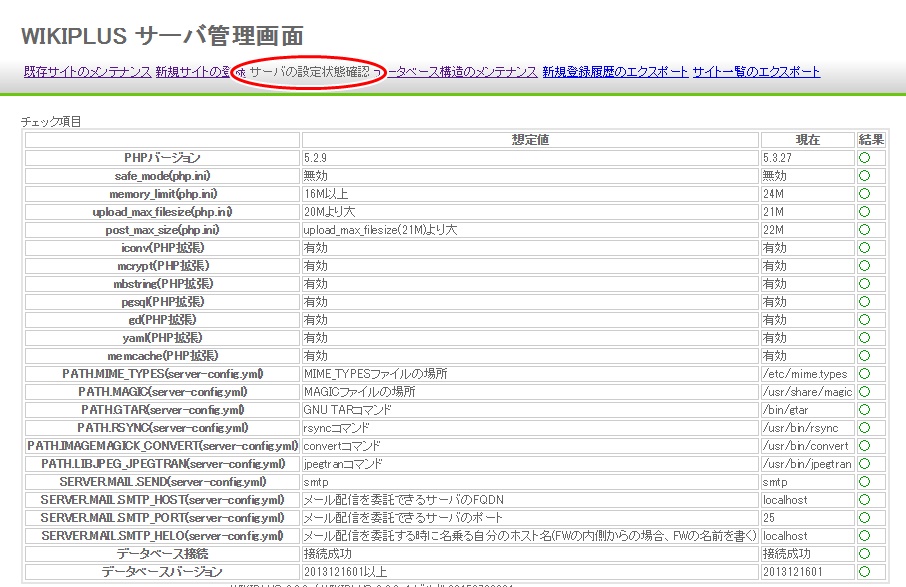Click the gd extension result circle

click(864, 319)
